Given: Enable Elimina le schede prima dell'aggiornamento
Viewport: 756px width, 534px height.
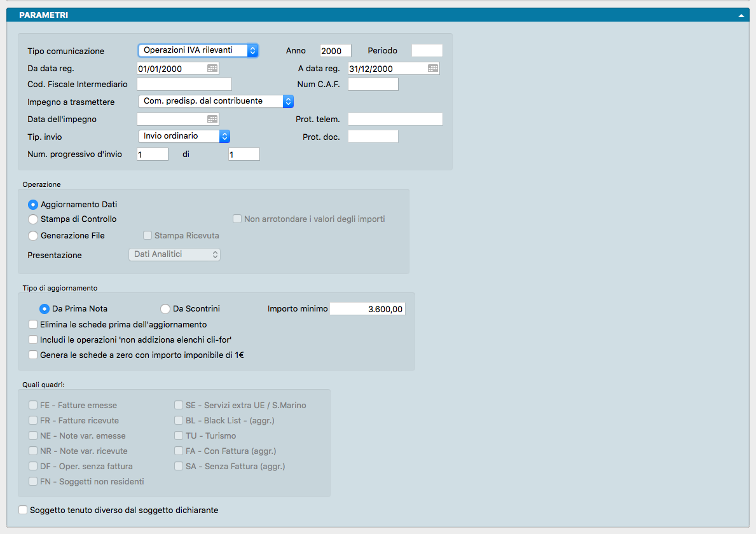Looking at the screenshot, I should pyautogui.click(x=33, y=325).
